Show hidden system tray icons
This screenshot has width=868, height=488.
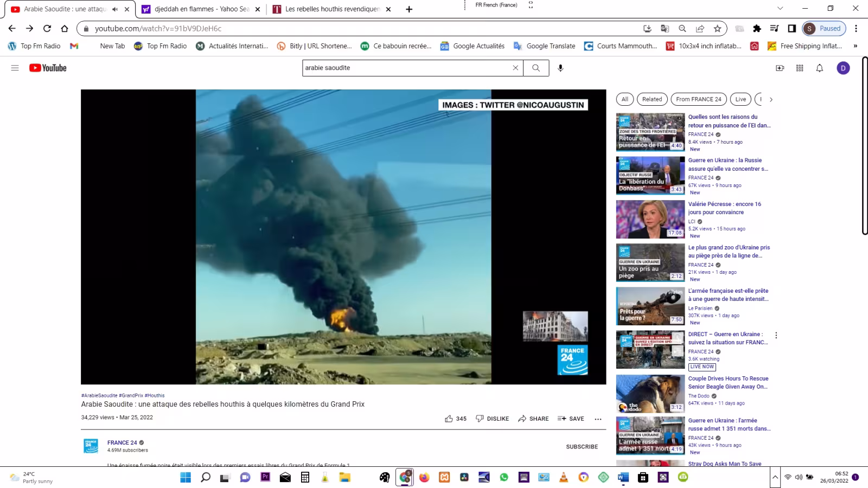[x=775, y=477]
